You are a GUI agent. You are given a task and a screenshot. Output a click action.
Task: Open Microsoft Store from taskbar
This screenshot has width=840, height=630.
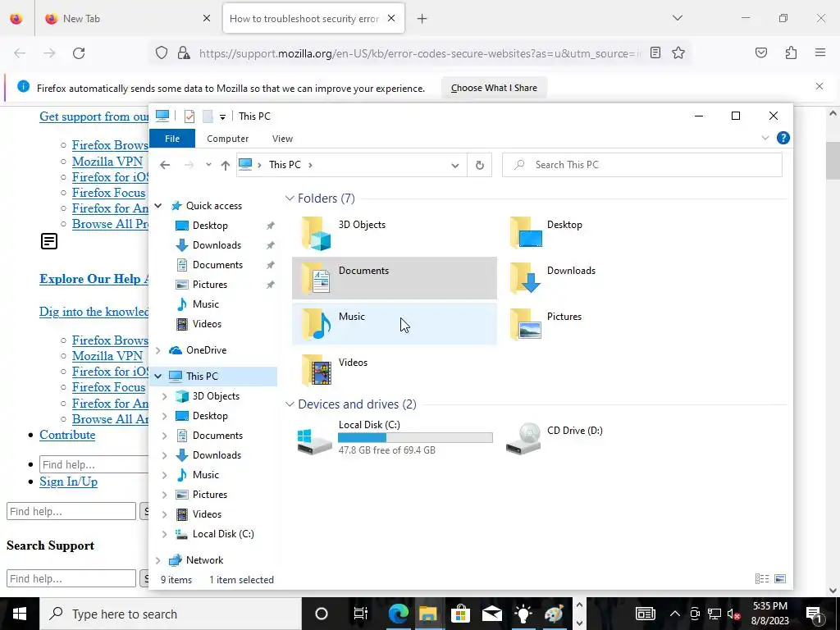coord(459,614)
